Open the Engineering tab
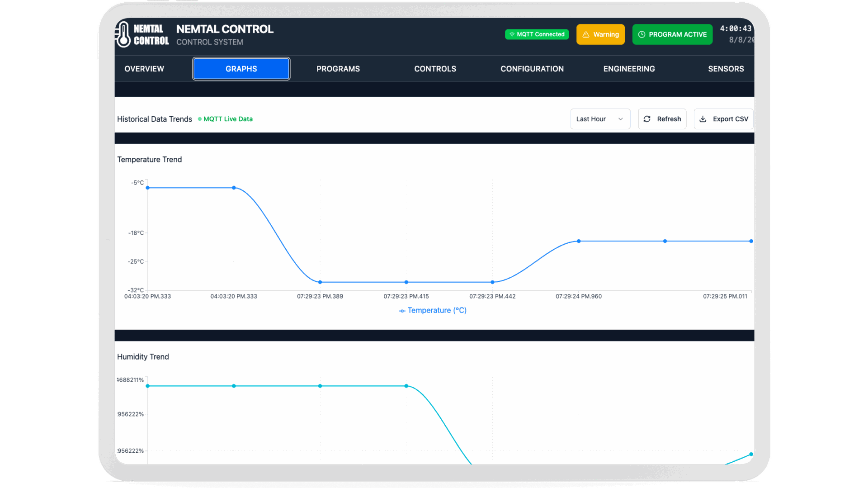Screen dimensions: 868x488 pos(629,69)
